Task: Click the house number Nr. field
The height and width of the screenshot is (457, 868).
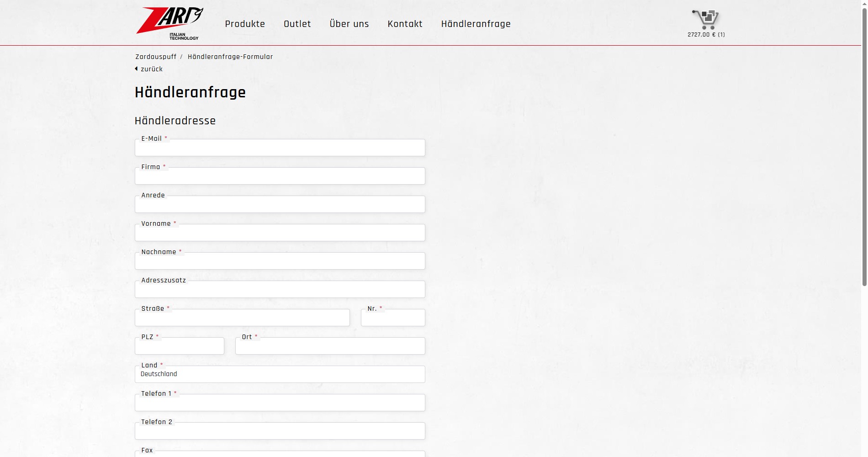Action: tap(393, 318)
